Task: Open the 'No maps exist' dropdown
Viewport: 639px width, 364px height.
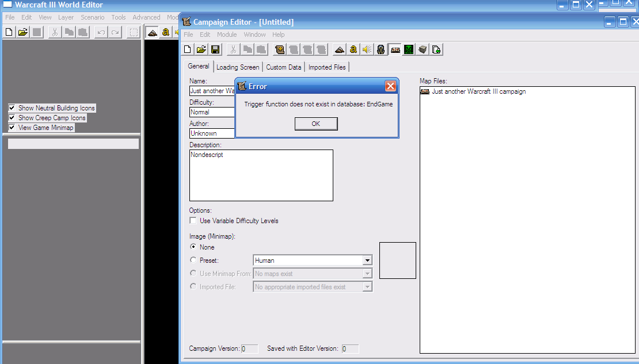Action: point(367,274)
